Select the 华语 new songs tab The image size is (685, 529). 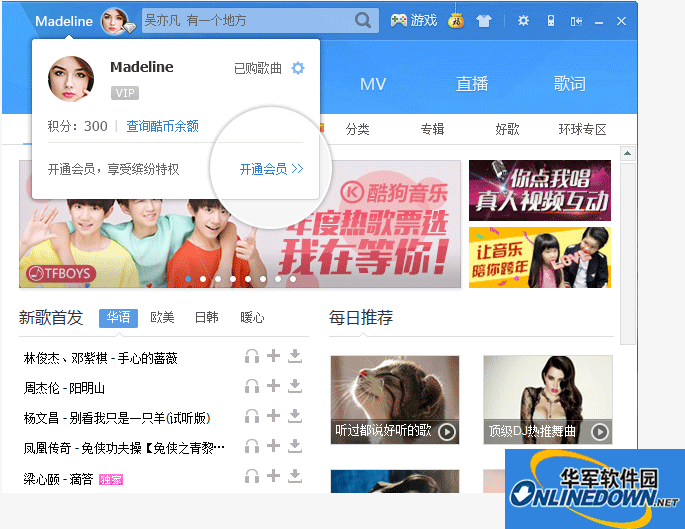coord(118,318)
